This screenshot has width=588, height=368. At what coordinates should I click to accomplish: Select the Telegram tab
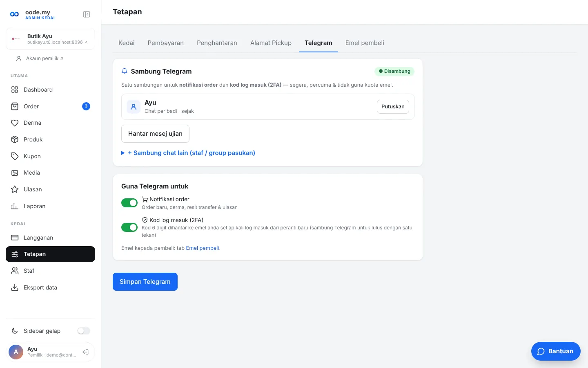(x=318, y=43)
